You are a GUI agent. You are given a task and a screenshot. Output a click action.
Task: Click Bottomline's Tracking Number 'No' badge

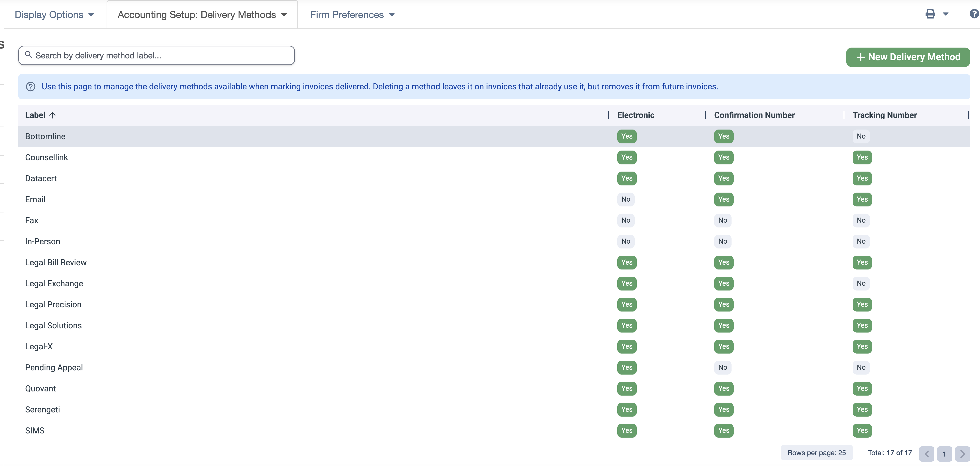coord(861,136)
